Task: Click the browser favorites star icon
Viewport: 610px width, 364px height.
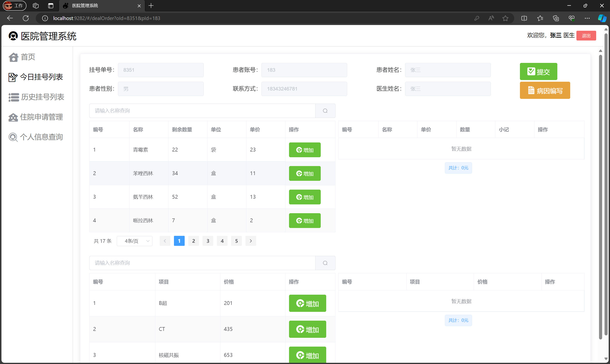Action: pyautogui.click(x=505, y=18)
